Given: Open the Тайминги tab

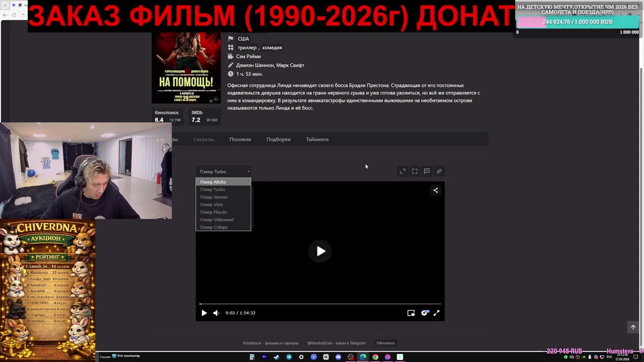Looking at the screenshot, I should [317, 139].
